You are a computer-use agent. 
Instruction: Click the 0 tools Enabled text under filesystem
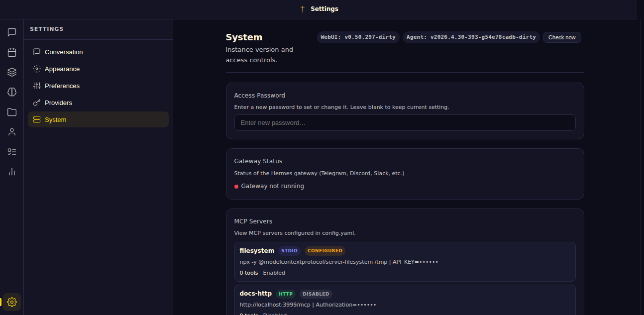[262, 273]
